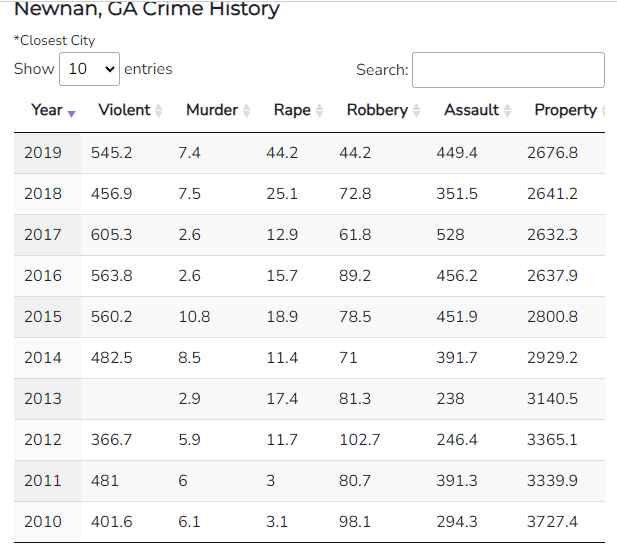Select the 3727.4 property value for 2010
Screen dimensions: 617x545
tap(552, 522)
